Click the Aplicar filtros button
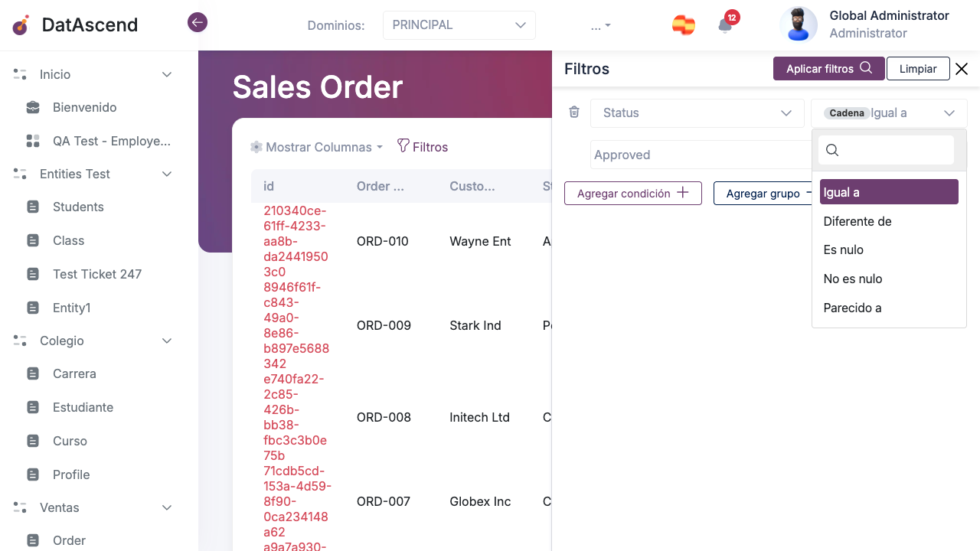Viewport: 980px width, 551px height. click(829, 68)
